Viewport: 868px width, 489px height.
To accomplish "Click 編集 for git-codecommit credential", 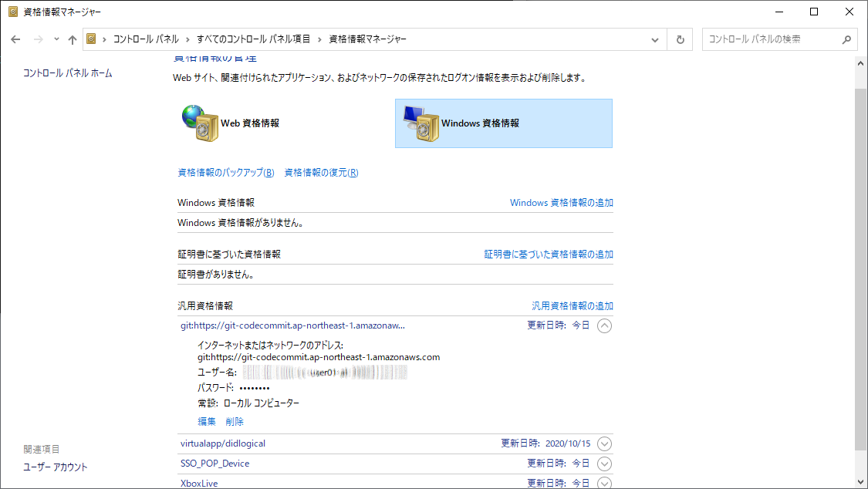I will [x=207, y=422].
